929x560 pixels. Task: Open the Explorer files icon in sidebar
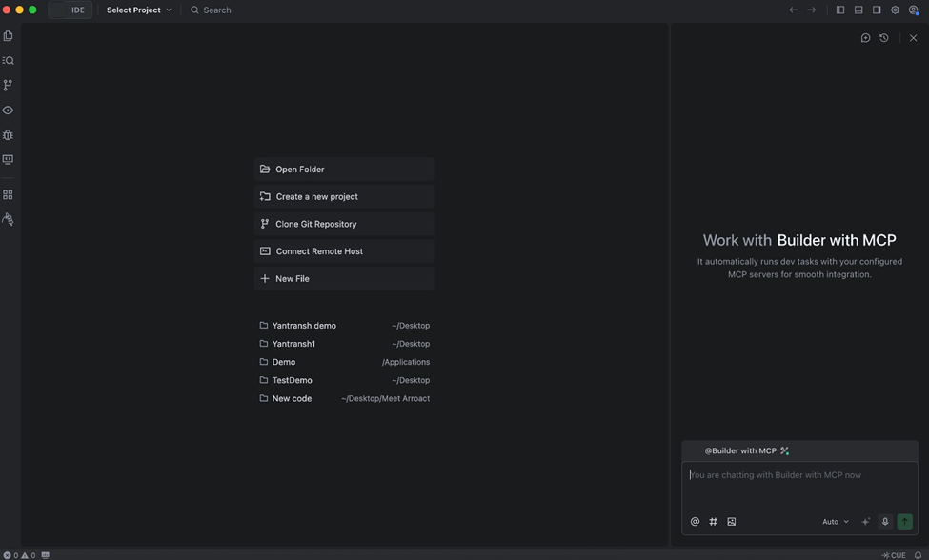9,36
